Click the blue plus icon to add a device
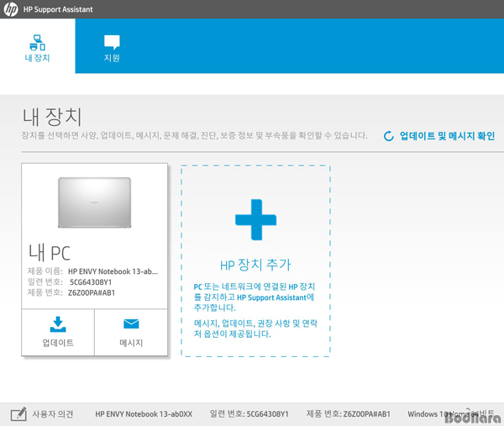504x426 pixels. coord(255,219)
